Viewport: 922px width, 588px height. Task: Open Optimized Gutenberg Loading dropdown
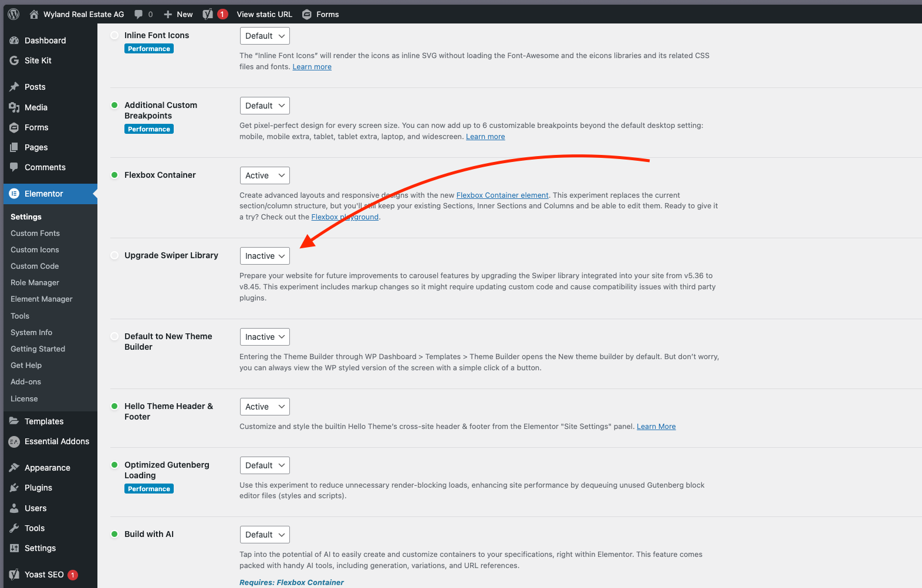pos(265,465)
